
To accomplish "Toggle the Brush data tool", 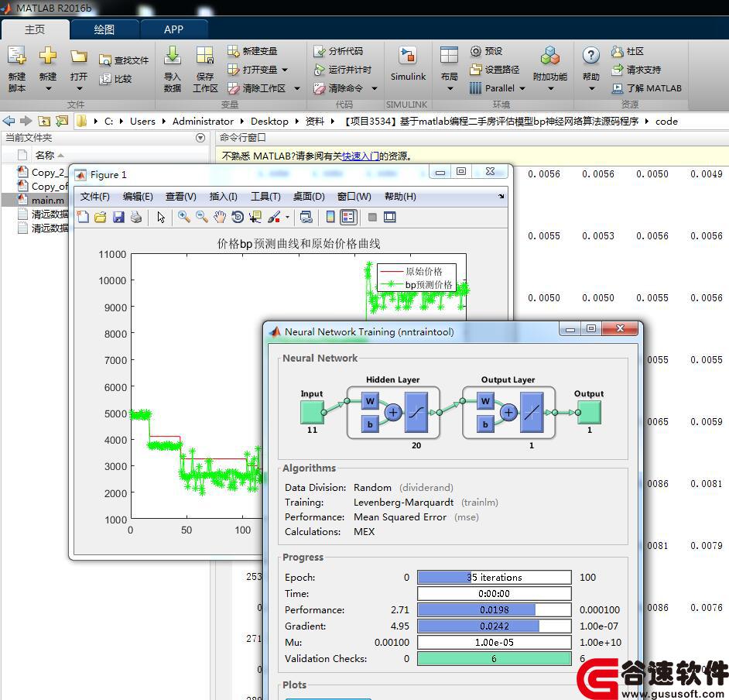I will tap(274, 218).
